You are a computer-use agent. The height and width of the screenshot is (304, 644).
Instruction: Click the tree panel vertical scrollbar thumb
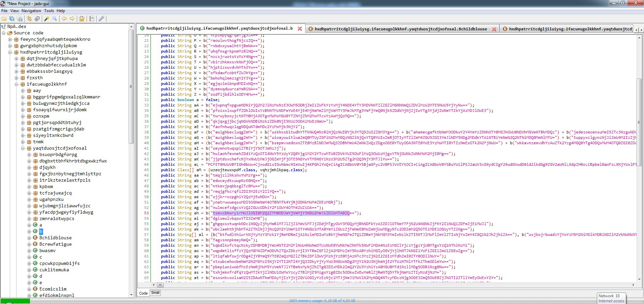click(x=131, y=87)
